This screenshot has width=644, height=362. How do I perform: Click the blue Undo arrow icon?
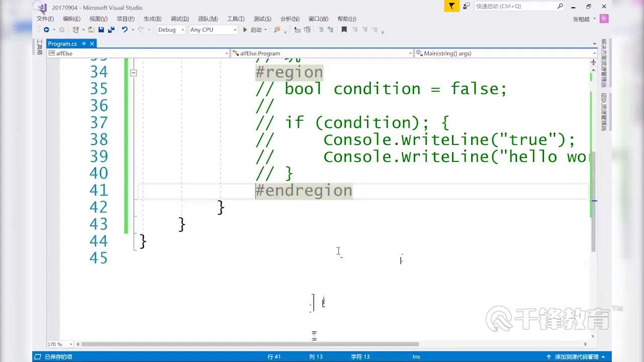(x=124, y=30)
